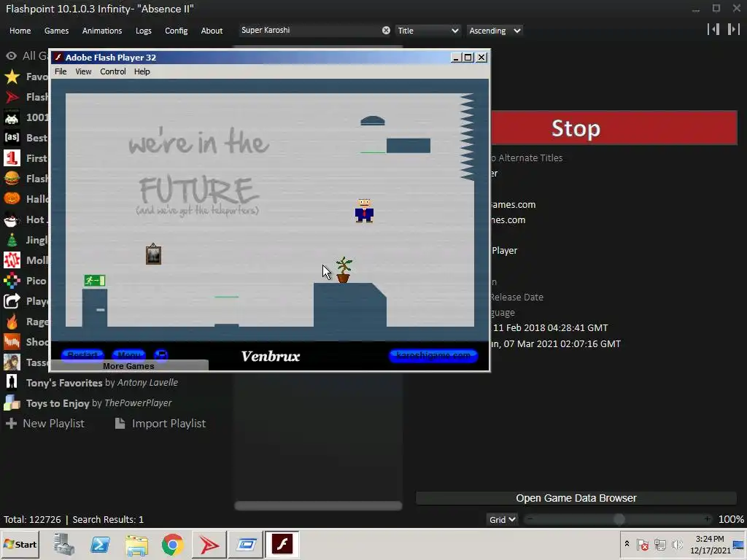
Task: Open Flash Player File menu
Action: click(61, 71)
